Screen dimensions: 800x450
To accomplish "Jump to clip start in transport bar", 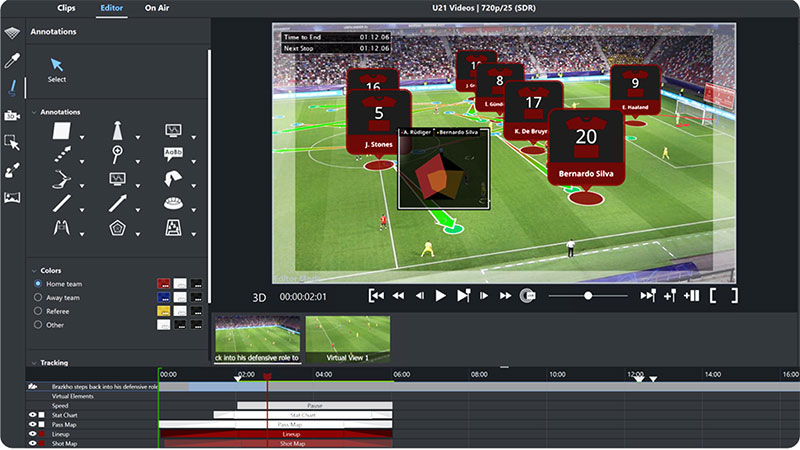I will 376,296.
